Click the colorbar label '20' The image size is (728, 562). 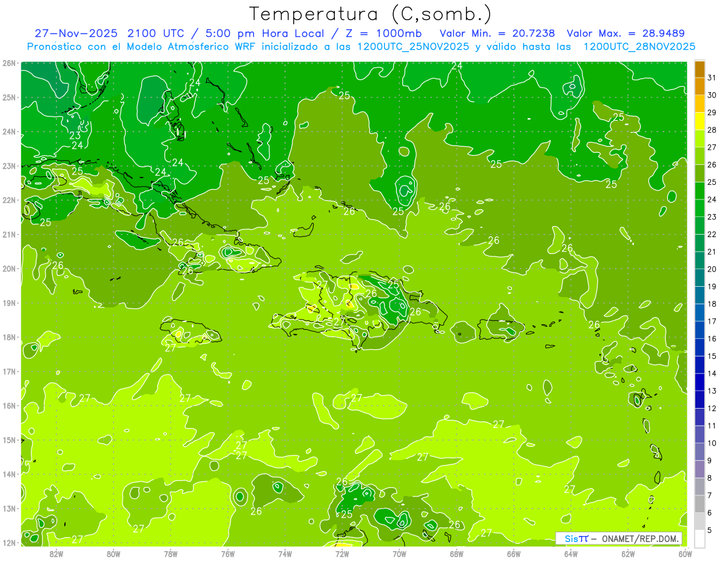click(x=712, y=269)
